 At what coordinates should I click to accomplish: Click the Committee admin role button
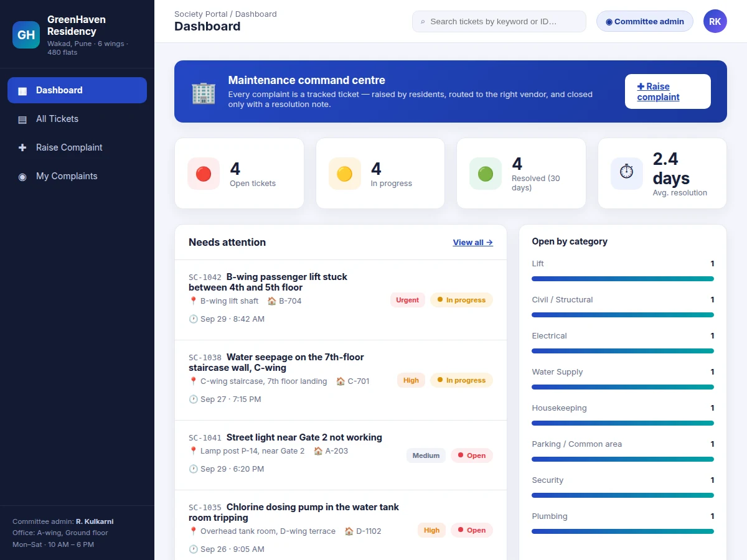pyautogui.click(x=645, y=21)
